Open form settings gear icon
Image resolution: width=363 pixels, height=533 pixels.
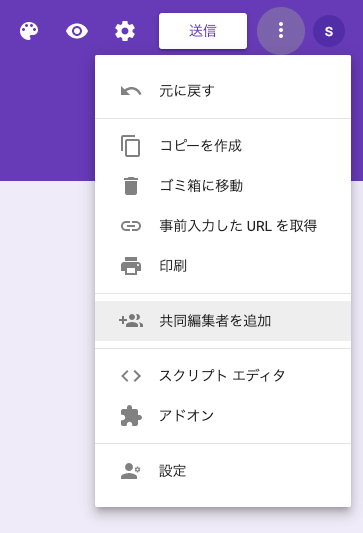pos(125,31)
